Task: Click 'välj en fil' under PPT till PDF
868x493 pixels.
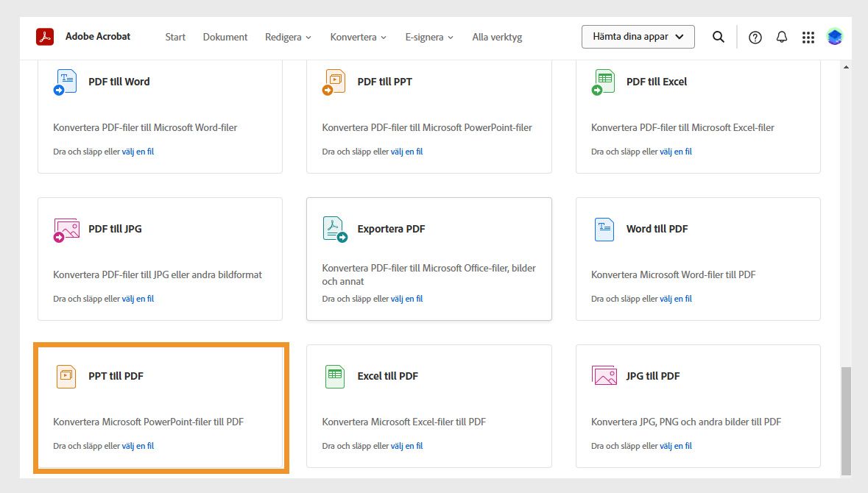Action: [138, 446]
